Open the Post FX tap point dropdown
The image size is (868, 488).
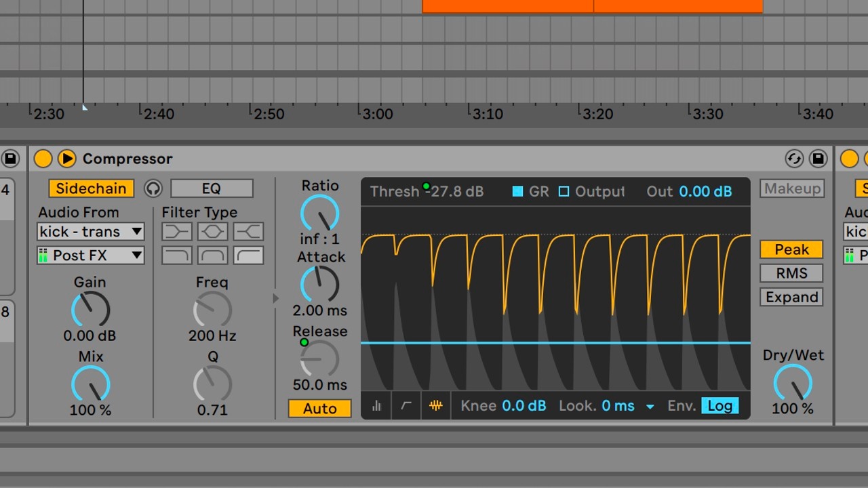point(91,256)
